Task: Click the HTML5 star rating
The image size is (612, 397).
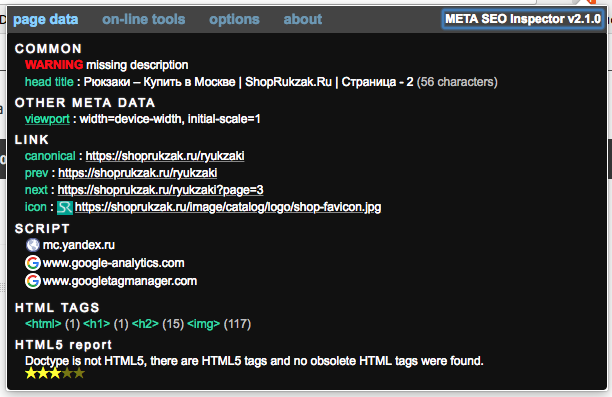Action: tap(55, 373)
